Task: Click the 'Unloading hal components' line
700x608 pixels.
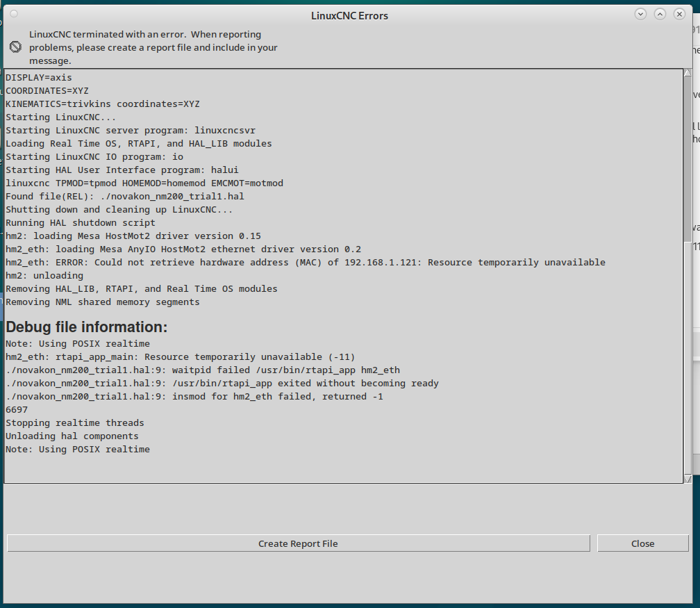Action: point(72,436)
